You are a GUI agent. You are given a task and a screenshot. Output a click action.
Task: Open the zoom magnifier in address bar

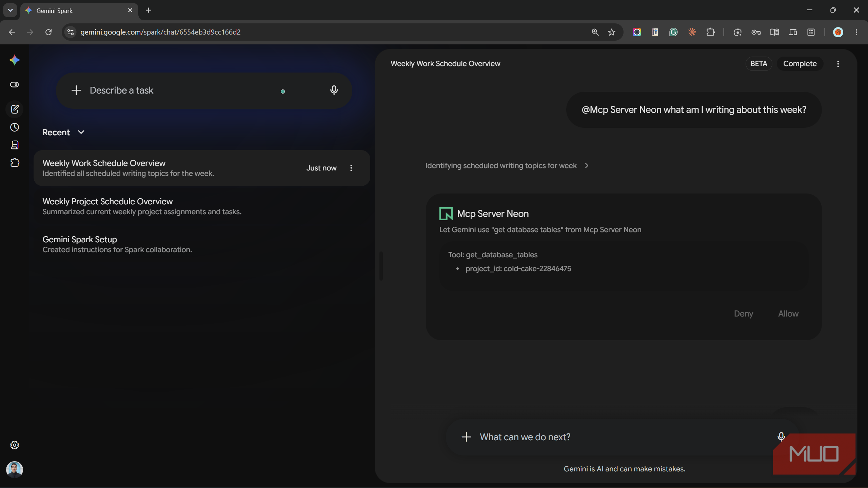[x=595, y=32]
